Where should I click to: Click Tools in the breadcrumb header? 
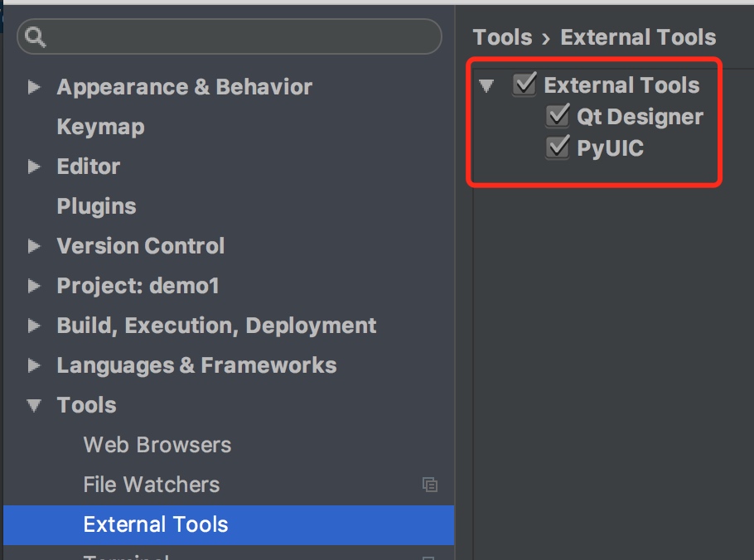tap(502, 37)
